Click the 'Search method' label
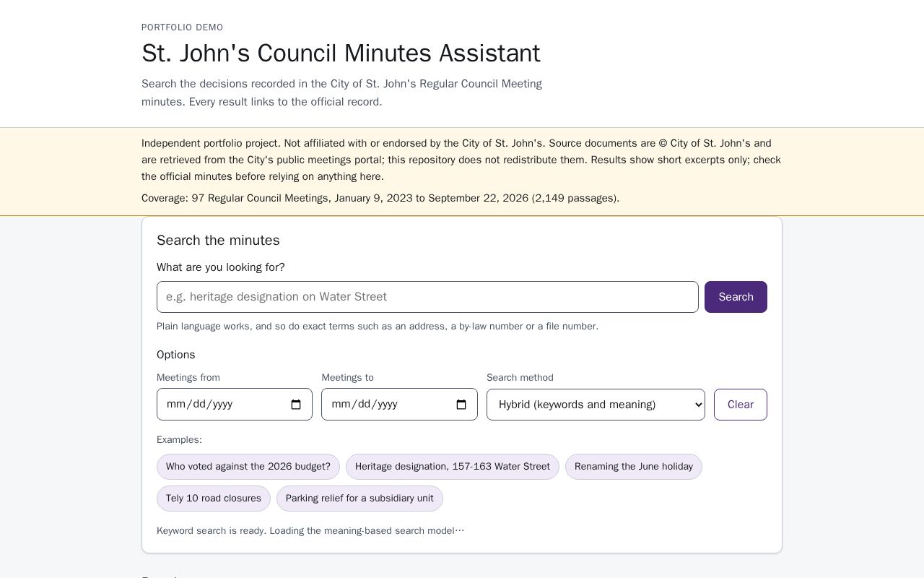Image resolution: width=924 pixels, height=578 pixels. pos(520,378)
